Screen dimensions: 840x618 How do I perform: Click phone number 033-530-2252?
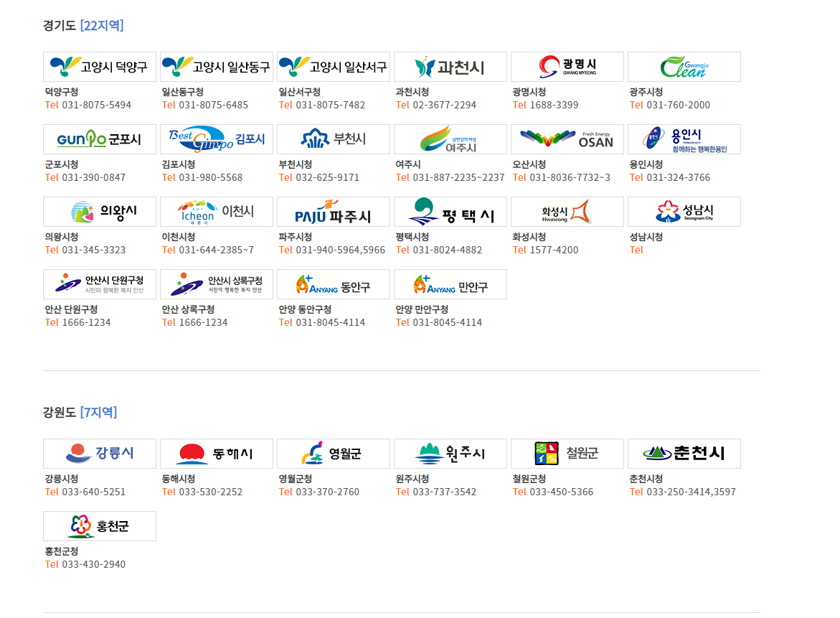click(210, 492)
